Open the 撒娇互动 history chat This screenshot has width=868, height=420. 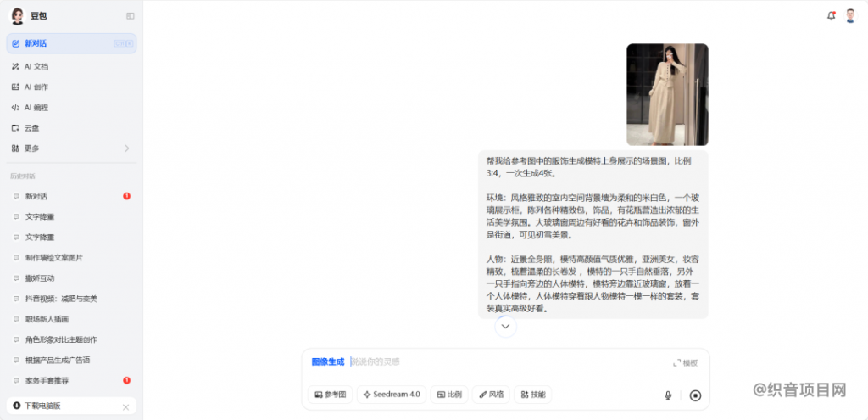click(71, 278)
